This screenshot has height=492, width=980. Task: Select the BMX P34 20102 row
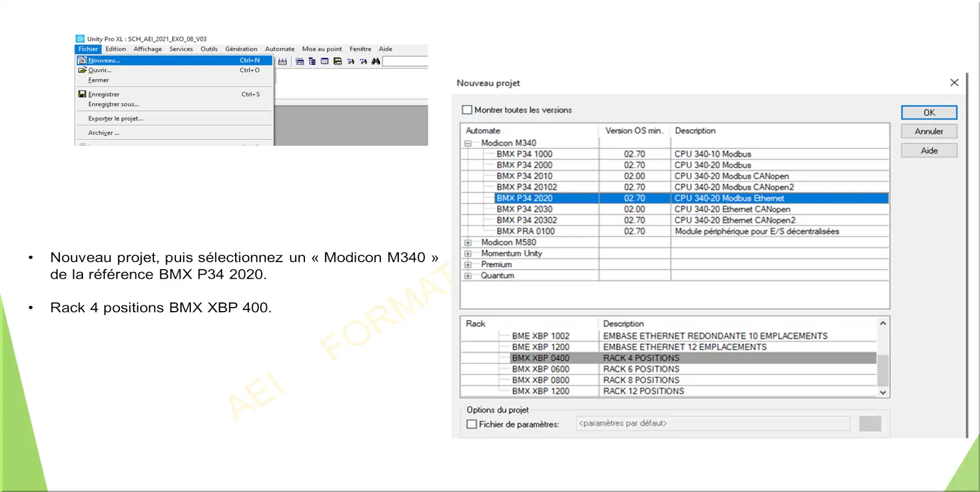coord(674,187)
